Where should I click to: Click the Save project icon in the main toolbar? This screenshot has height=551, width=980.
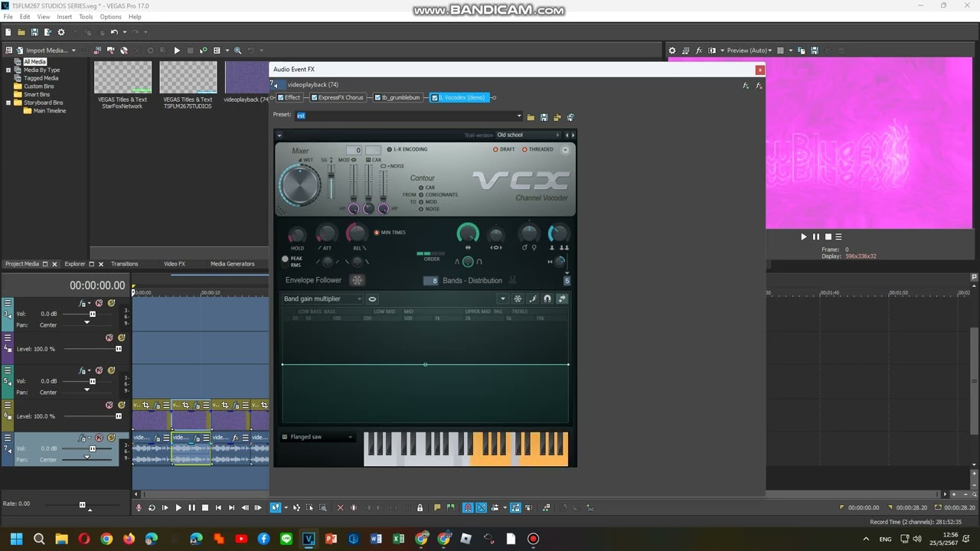pyautogui.click(x=34, y=32)
